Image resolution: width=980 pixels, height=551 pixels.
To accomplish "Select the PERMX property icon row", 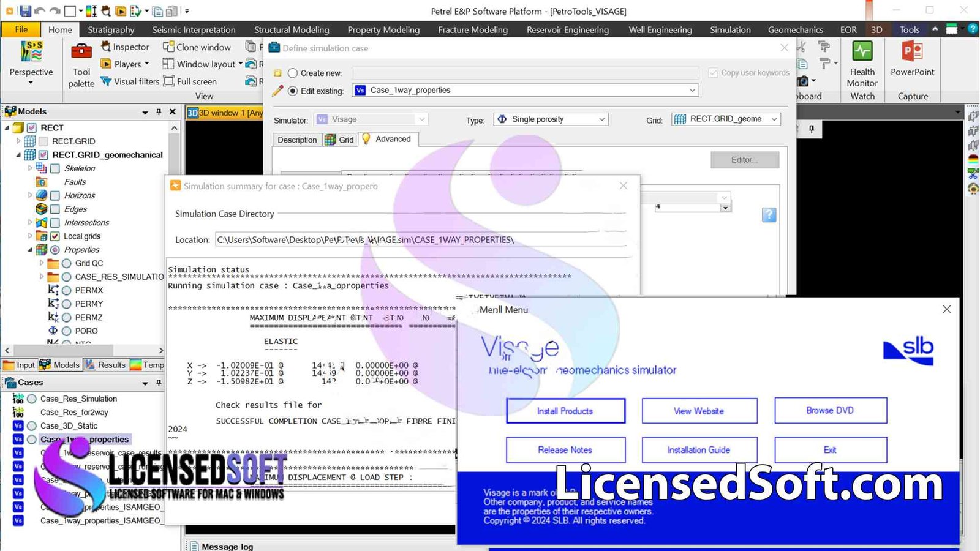I will click(53, 290).
